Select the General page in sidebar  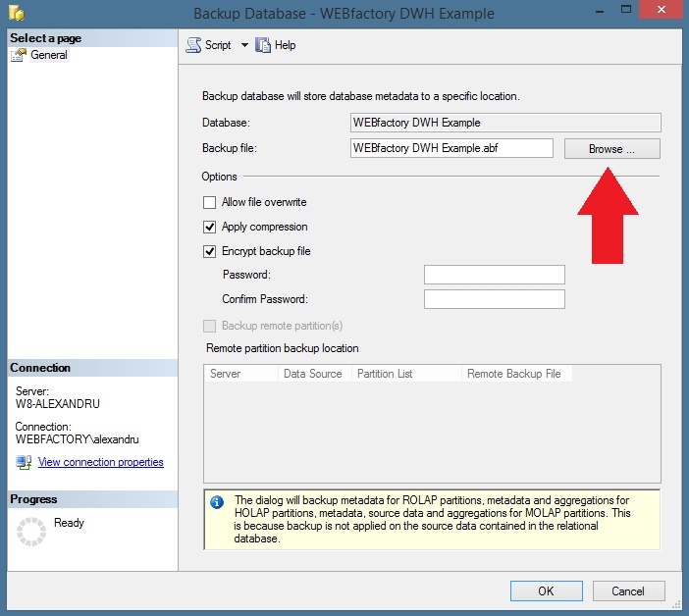point(49,56)
